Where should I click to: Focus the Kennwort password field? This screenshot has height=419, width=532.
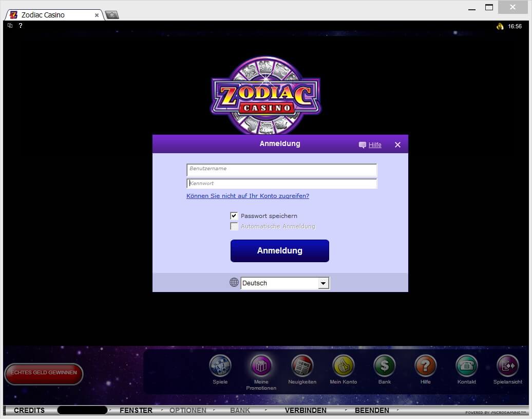click(281, 184)
